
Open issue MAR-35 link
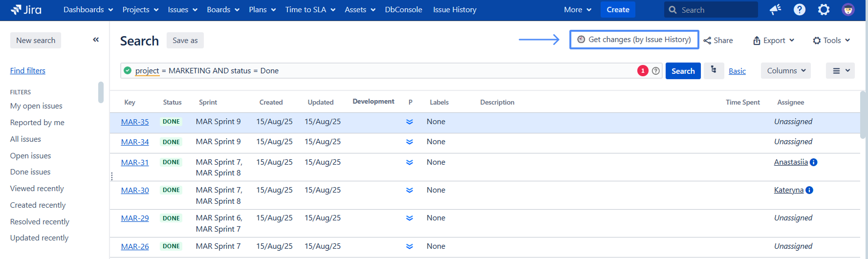pyautogui.click(x=135, y=122)
